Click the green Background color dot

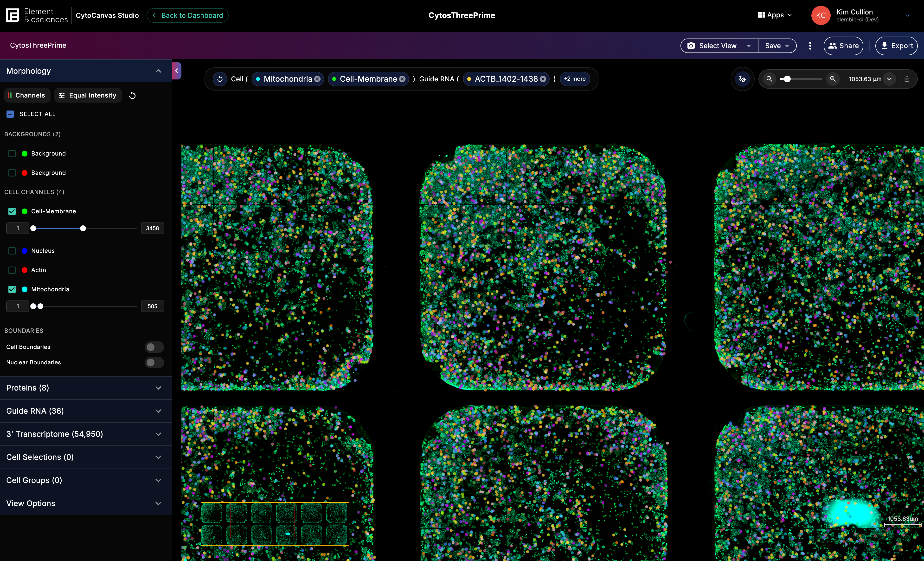(25, 153)
